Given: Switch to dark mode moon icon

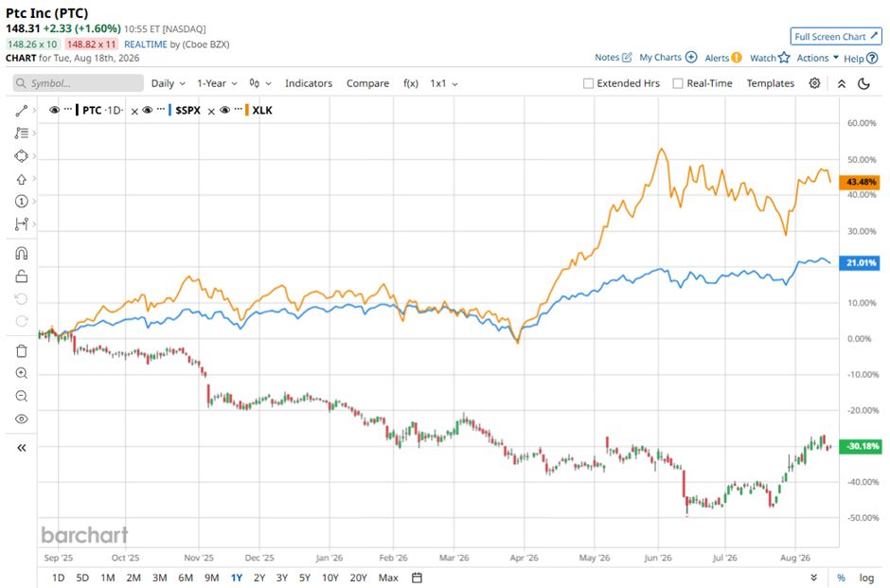Looking at the screenshot, I should click(x=863, y=83).
